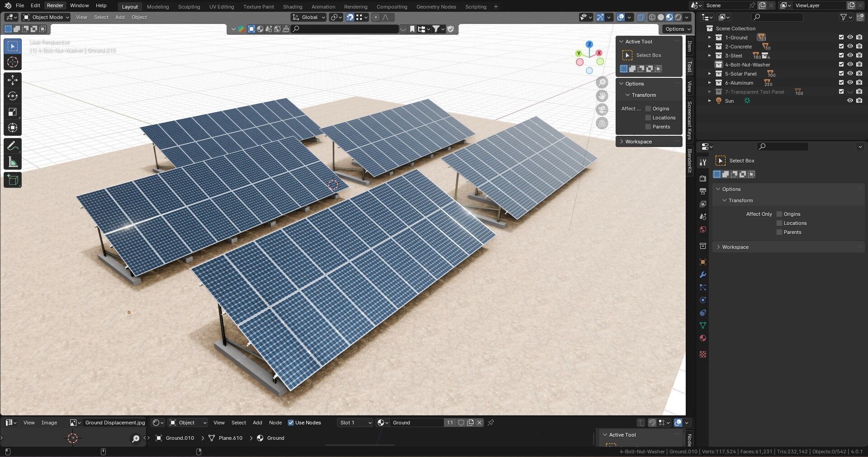Switch perspective/orthographic grid gizmo

coord(602,123)
